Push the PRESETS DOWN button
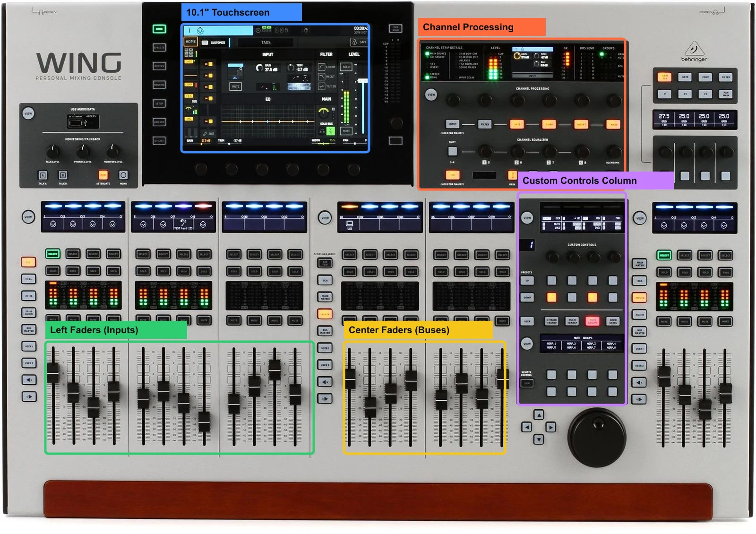 528,298
